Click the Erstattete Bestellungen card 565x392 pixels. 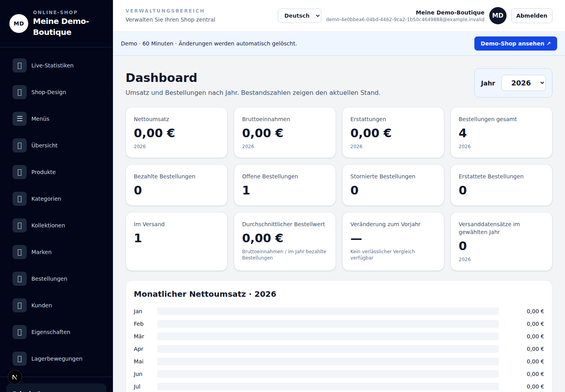point(501,185)
